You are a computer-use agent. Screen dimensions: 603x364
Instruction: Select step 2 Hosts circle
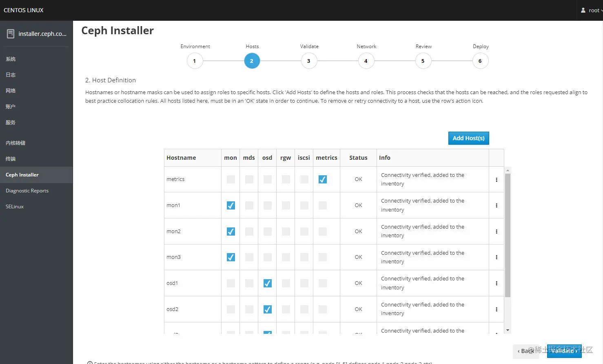click(x=252, y=61)
